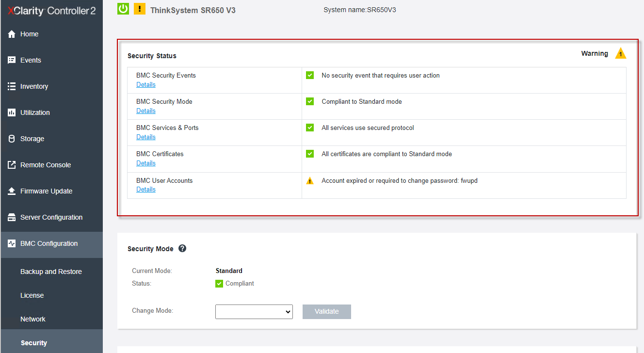Click the Storage database icon in sidebar
The image size is (644, 353).
click(12, 139)
